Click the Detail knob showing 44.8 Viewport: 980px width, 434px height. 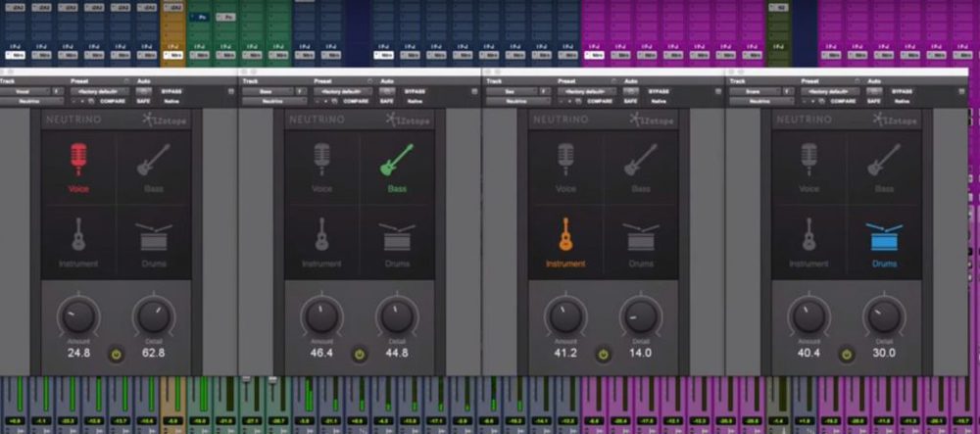click(397, 316)
